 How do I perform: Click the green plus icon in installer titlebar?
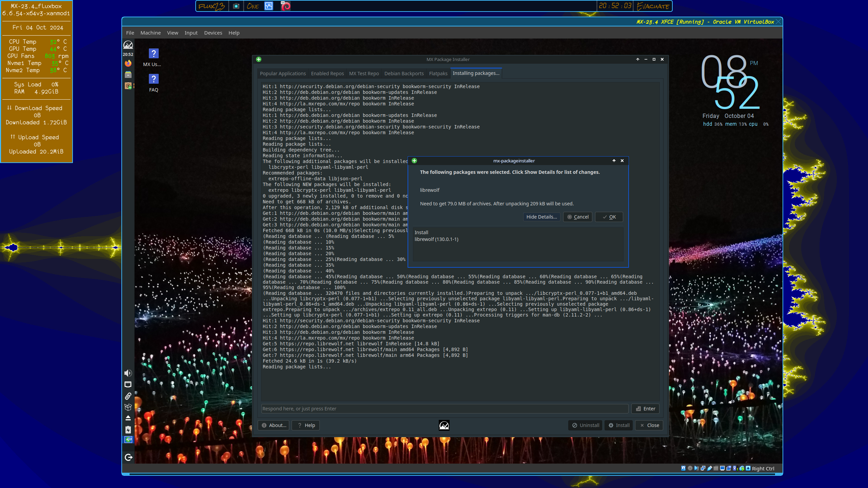coord(259,59)
